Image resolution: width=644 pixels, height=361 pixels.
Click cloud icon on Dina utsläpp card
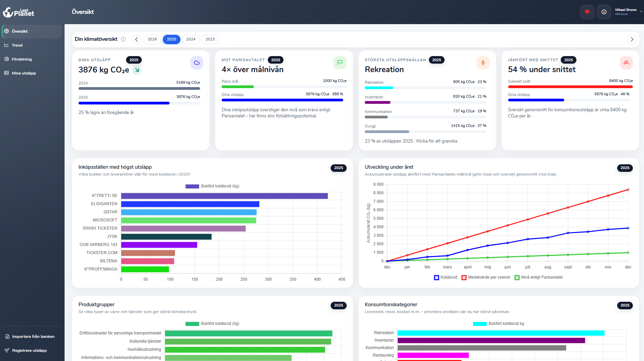click(197, 63)
